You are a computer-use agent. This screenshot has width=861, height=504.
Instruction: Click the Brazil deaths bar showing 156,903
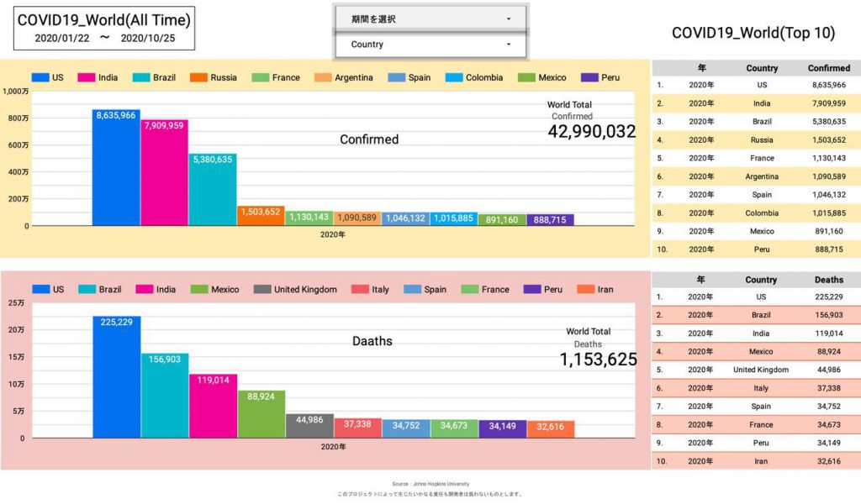[164, 395]
